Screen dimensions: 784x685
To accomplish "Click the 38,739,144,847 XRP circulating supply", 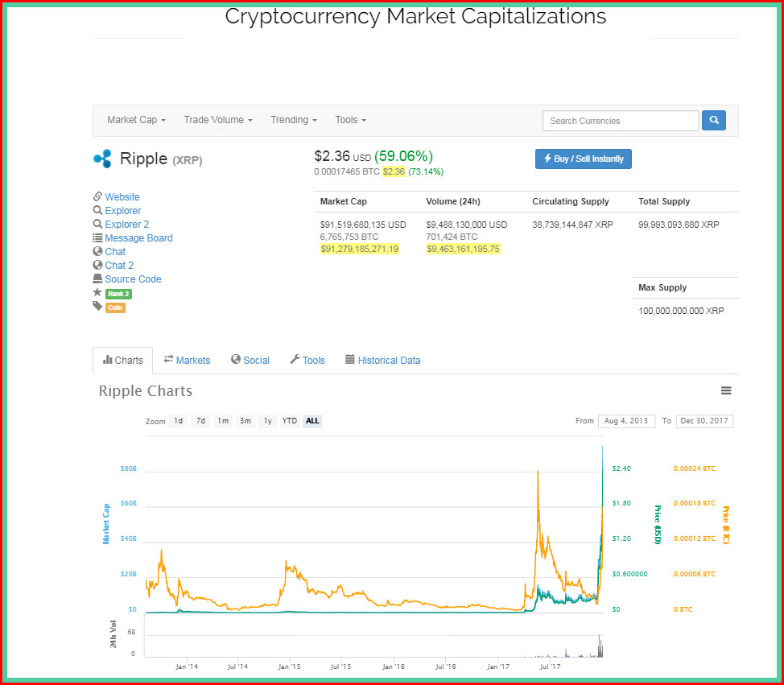I will 572,225.
